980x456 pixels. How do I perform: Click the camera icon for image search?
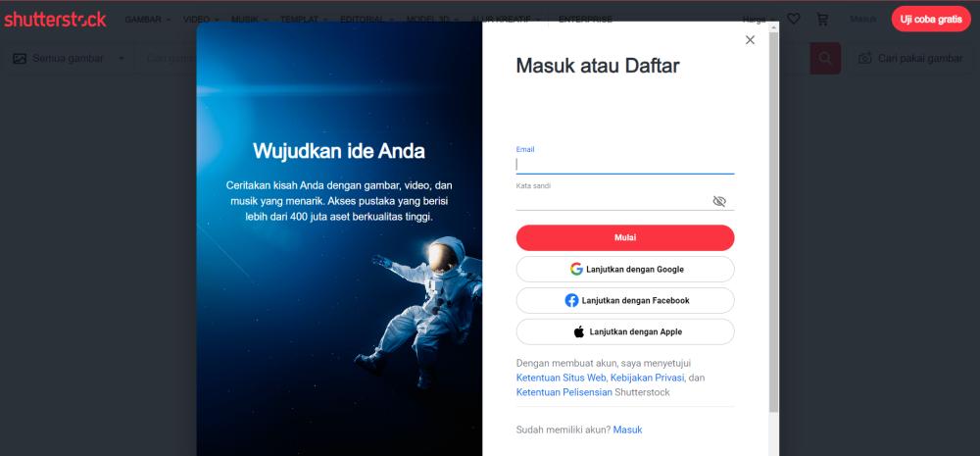point(865,58)
